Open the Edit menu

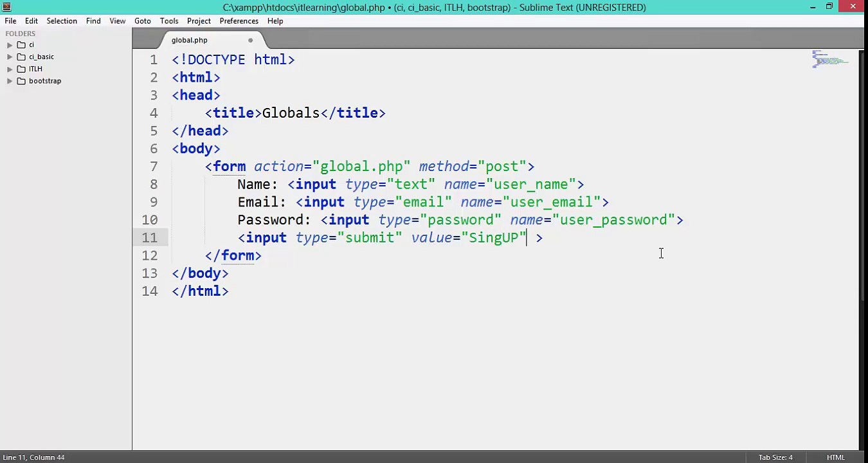32,21
